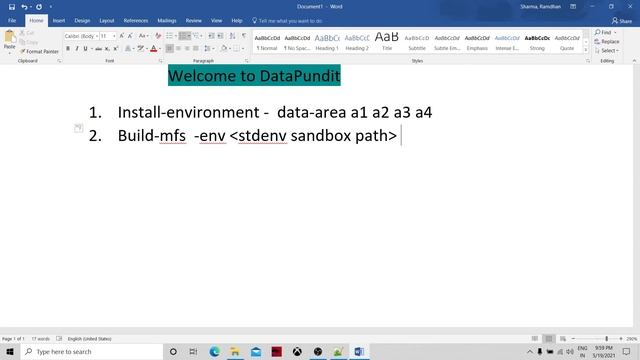The width and height of the screenshot is (640, 360).
Task: Toggle Italic formatting
Action: click(77, 49)
